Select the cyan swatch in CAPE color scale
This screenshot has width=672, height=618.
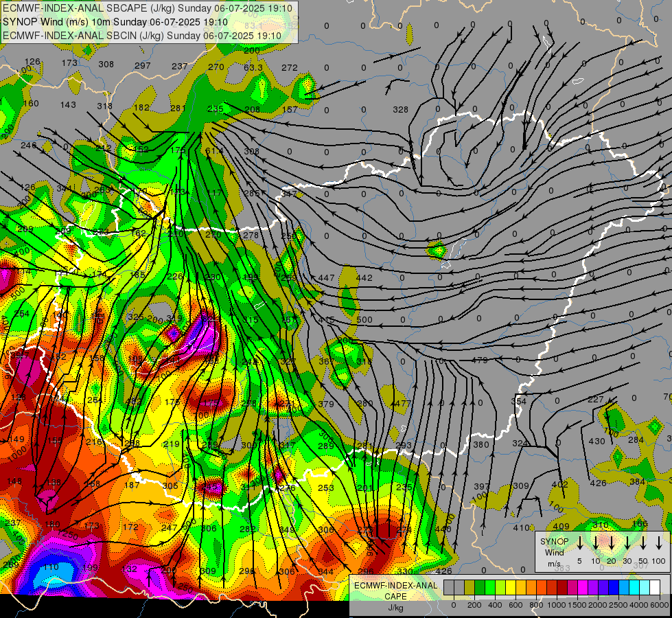pos(634,588)
